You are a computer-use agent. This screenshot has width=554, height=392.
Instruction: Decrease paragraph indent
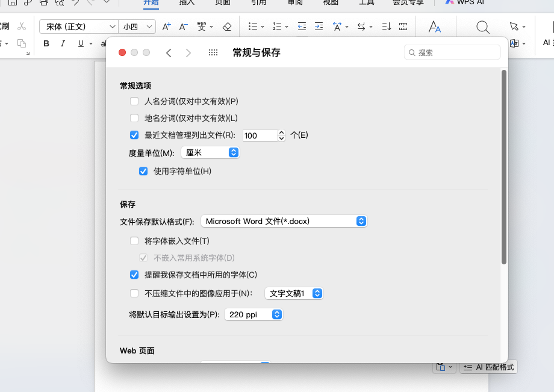[302, 26]
